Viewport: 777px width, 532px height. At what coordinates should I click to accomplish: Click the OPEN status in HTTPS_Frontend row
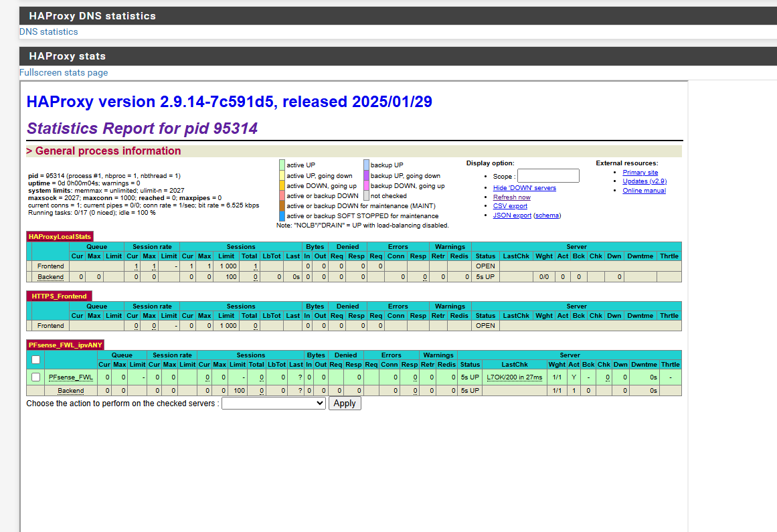(485, 325)
